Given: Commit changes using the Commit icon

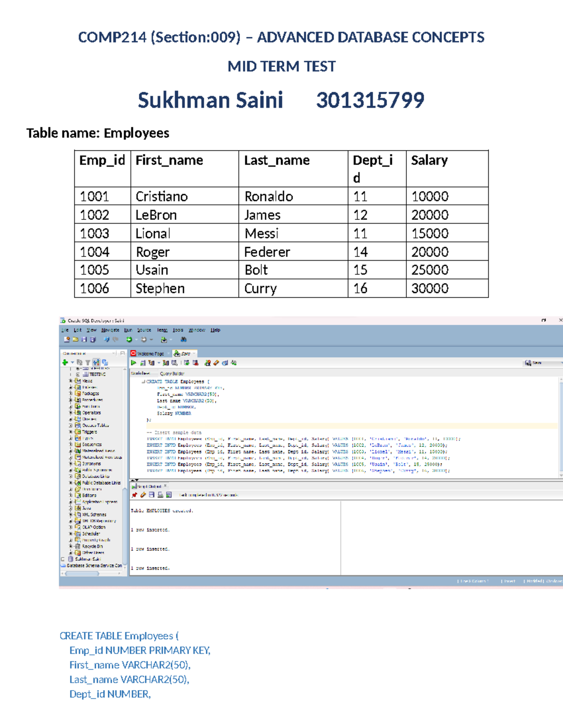Looking at the screenshot, I should [x=186, y=362].
